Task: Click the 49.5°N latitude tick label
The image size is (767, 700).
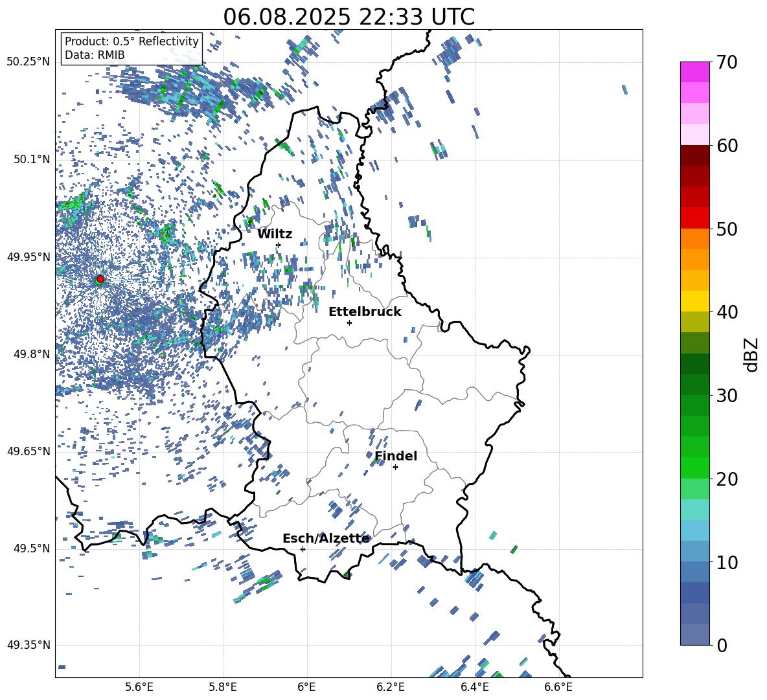Action: pos(31,548)
